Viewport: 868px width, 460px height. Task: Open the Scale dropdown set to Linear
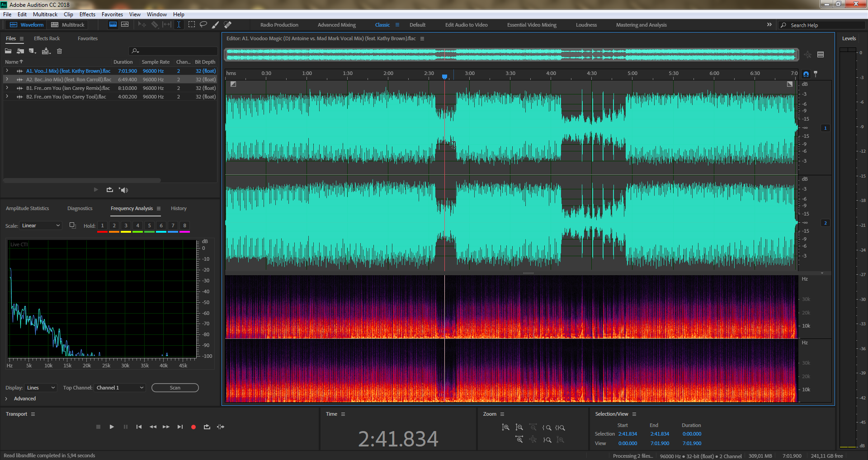click(x=41, y=225)
